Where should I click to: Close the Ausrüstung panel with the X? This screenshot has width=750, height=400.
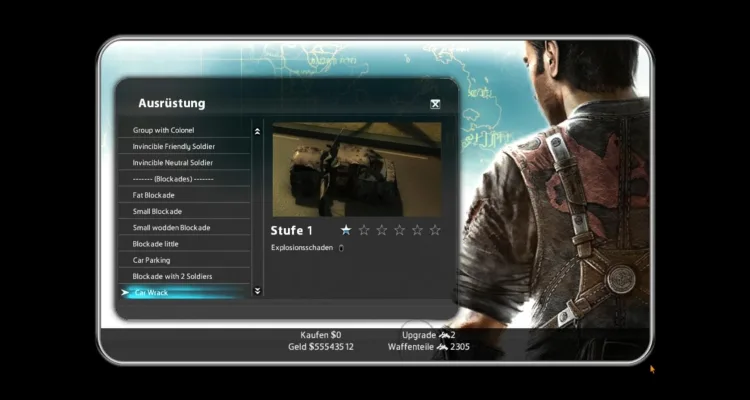(435, 104)
